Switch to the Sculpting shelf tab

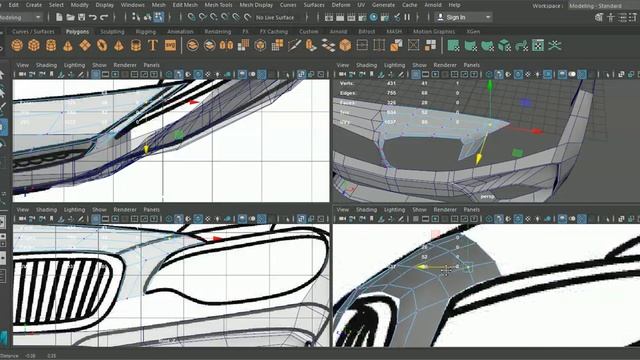[112, 31]
